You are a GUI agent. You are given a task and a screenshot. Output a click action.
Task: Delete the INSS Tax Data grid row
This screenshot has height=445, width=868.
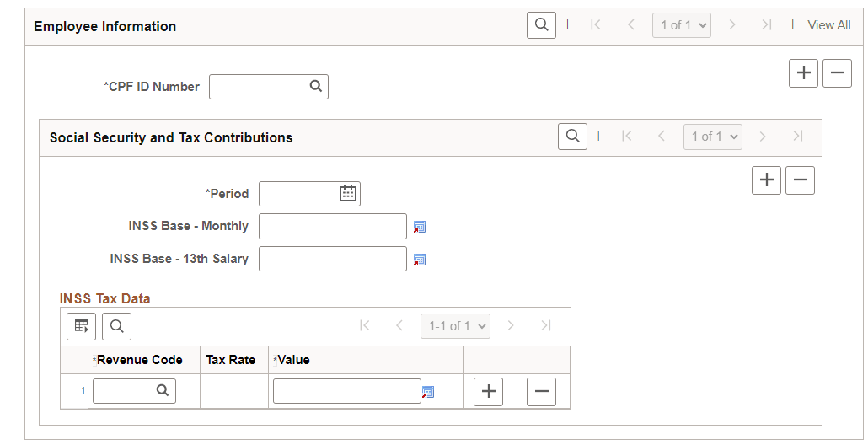[x=541, y=392]
